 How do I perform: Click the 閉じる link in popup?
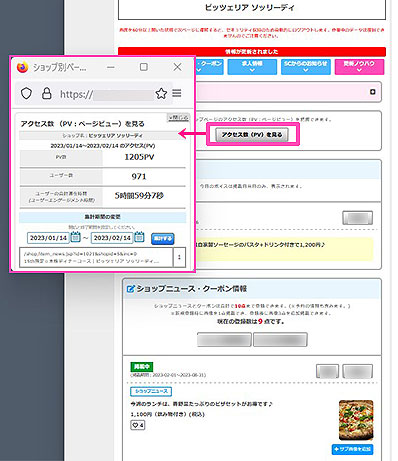coord(178,118)
